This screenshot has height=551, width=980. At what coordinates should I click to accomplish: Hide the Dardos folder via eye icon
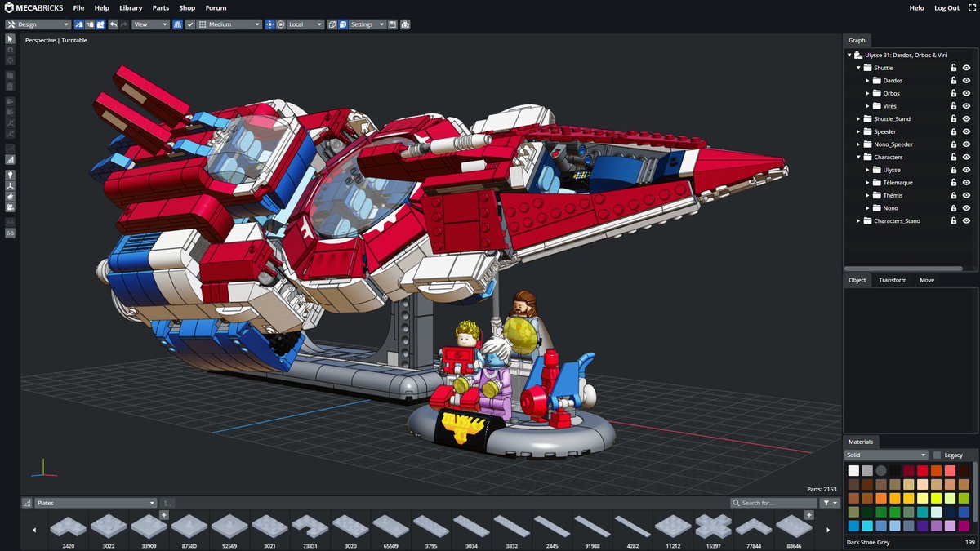click(966, 81)
